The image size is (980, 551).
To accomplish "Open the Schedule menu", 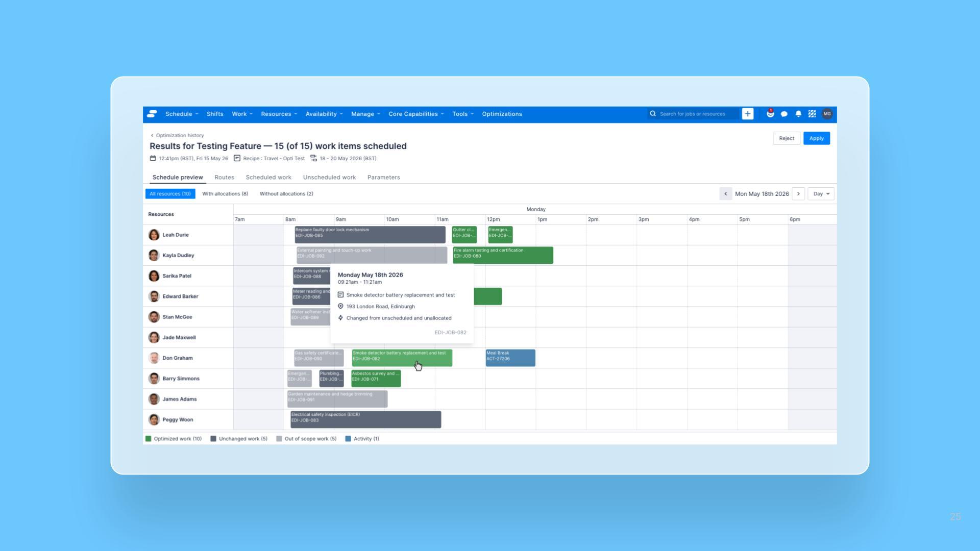I will [x=181, y=114].
